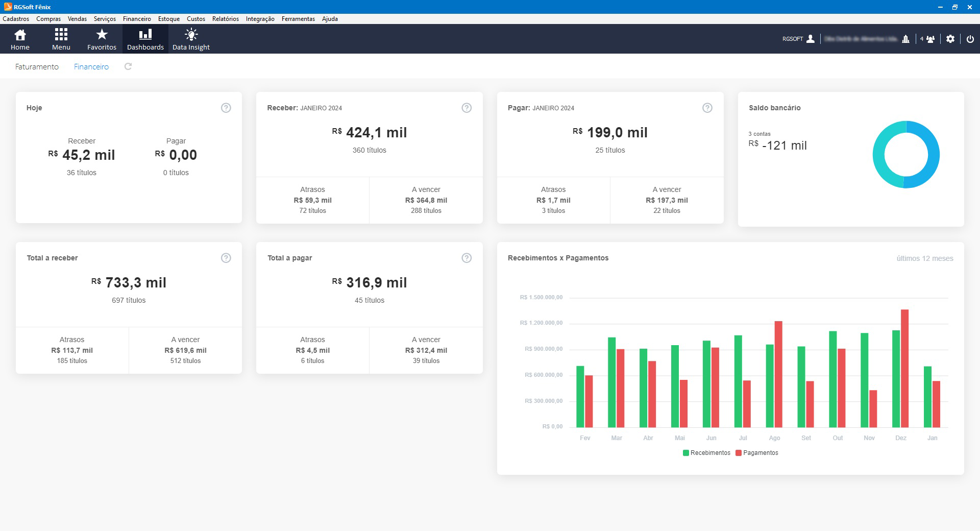The height and width of the screenshot is (531, 980).
Task: Open the Ajuda menu
Action: click(x=330, y=19)
